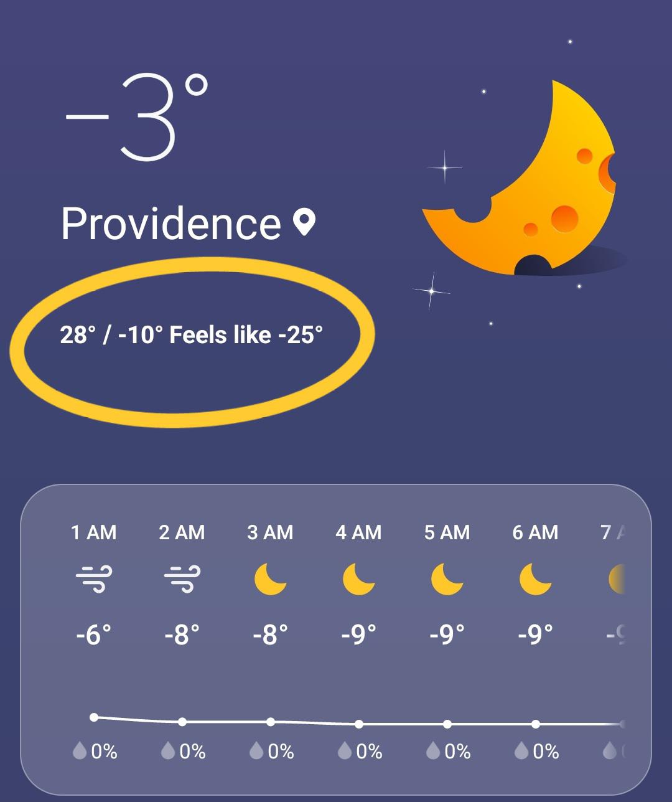This screenshot has height=802, width=672.
Task: Tap the large -3° current temperature
Action: click(137, 117)
